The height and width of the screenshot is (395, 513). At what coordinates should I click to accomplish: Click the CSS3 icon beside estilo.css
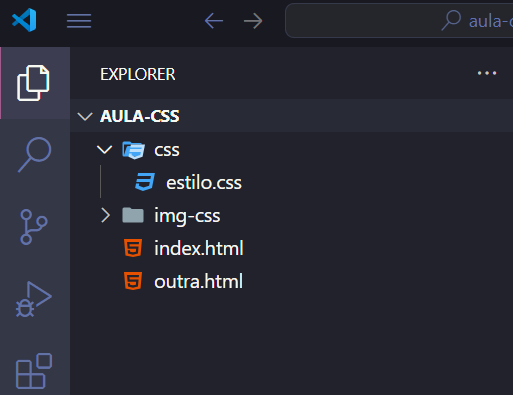[145, 182]
